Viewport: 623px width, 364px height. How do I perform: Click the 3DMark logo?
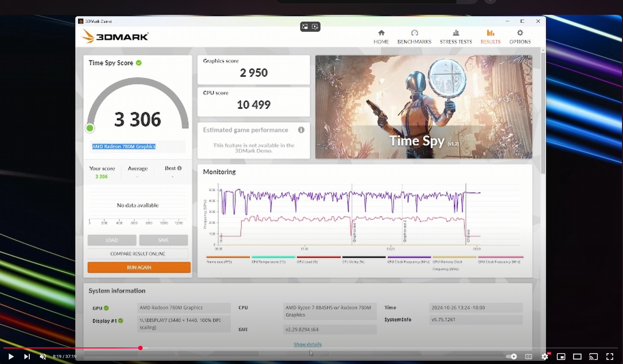click(x=115, y=36)
